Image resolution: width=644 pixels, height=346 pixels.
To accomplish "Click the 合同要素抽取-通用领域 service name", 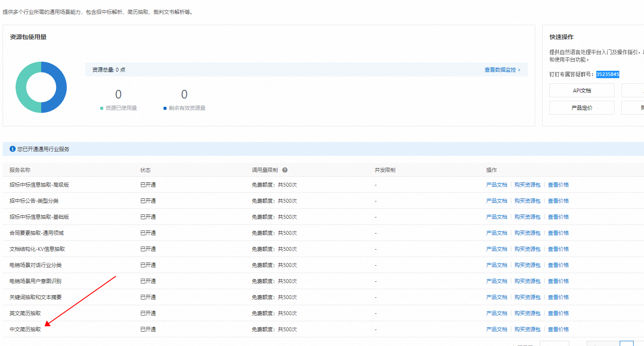I will click(36, 233).
